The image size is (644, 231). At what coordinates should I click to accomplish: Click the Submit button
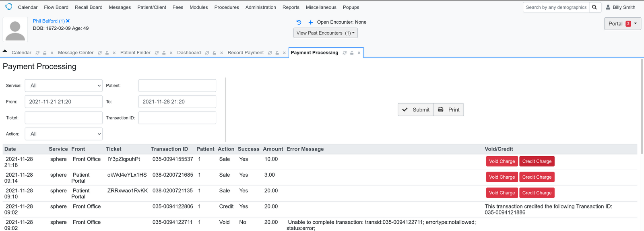click(416, 110)
